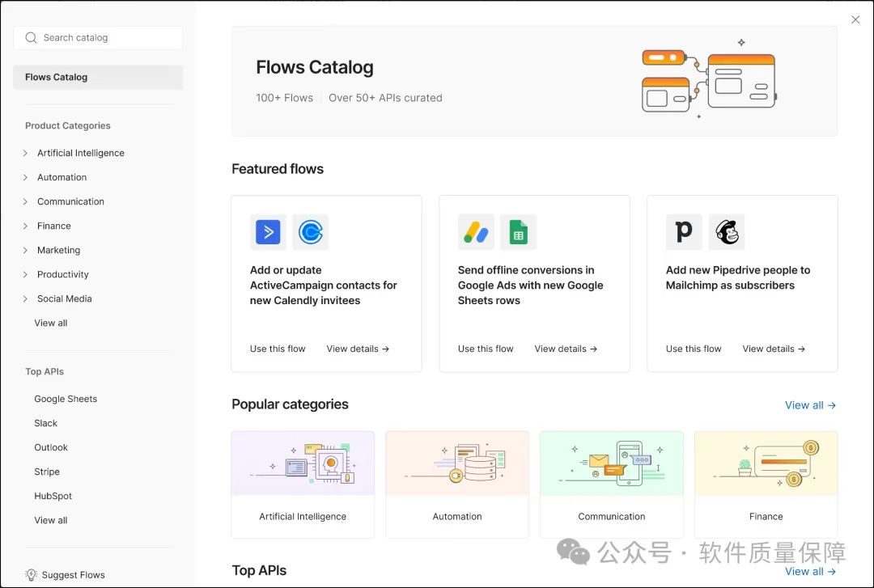
Task: Open Finance in the sidebar categories
Action: (54, 226)
